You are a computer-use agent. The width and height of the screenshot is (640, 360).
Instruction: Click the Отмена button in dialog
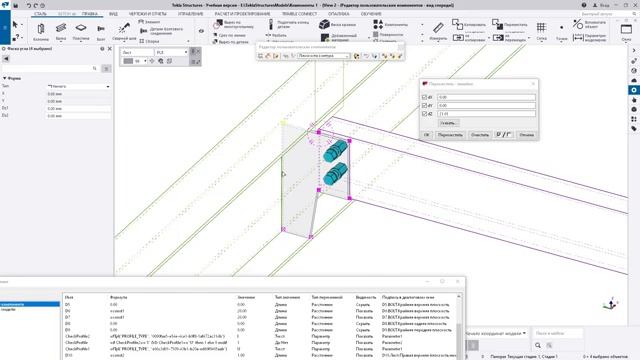point(526,135)
